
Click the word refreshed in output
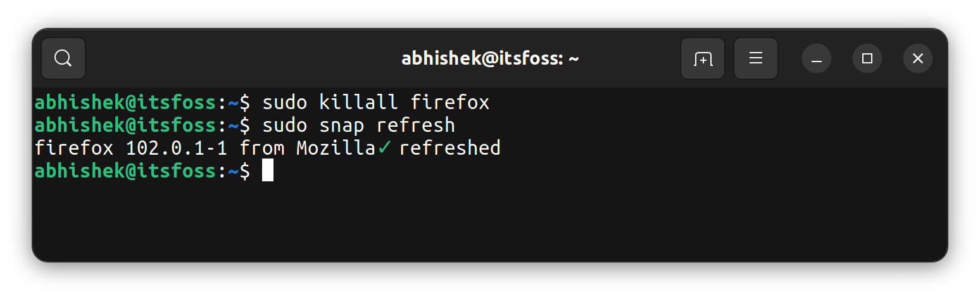coord(450,148)
